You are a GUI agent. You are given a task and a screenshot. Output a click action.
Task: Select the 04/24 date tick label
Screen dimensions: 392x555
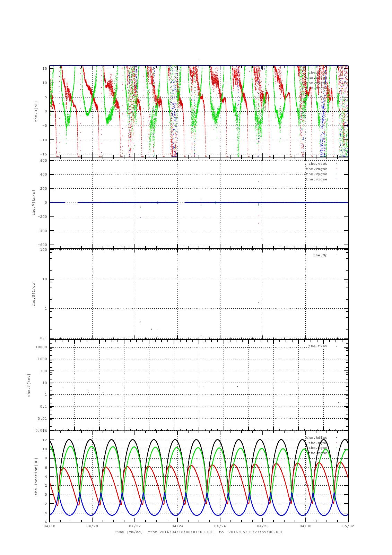pyautogui.click(x=177, y=526)
